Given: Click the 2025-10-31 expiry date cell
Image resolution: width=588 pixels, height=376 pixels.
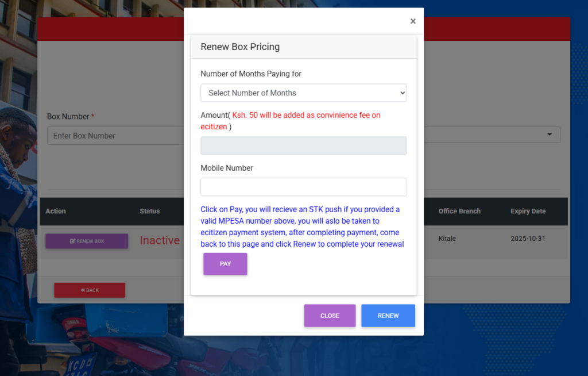Looking at the screenshot, I should [528, 238].
